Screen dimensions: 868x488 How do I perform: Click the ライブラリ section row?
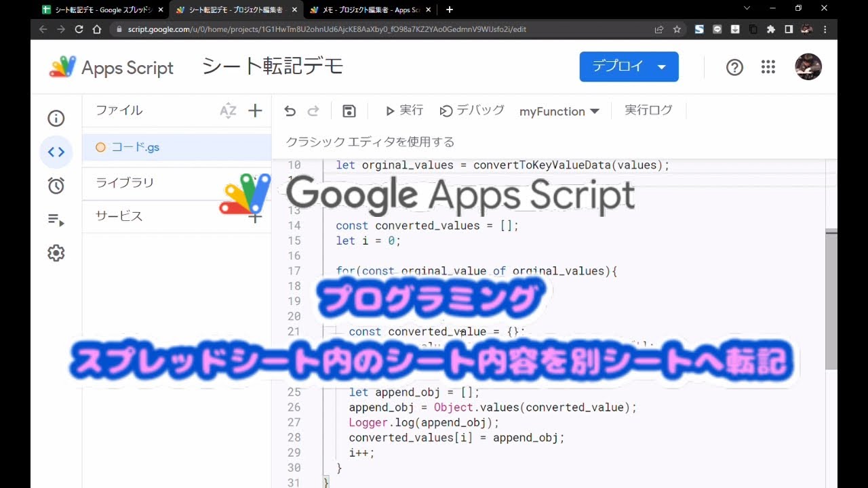176,183
